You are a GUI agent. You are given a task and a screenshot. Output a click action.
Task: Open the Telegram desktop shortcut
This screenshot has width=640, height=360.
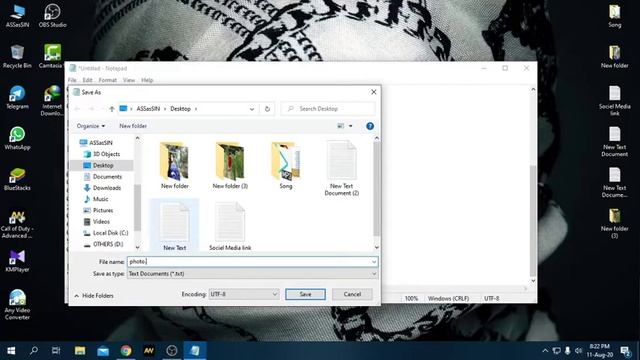point(17,97)
